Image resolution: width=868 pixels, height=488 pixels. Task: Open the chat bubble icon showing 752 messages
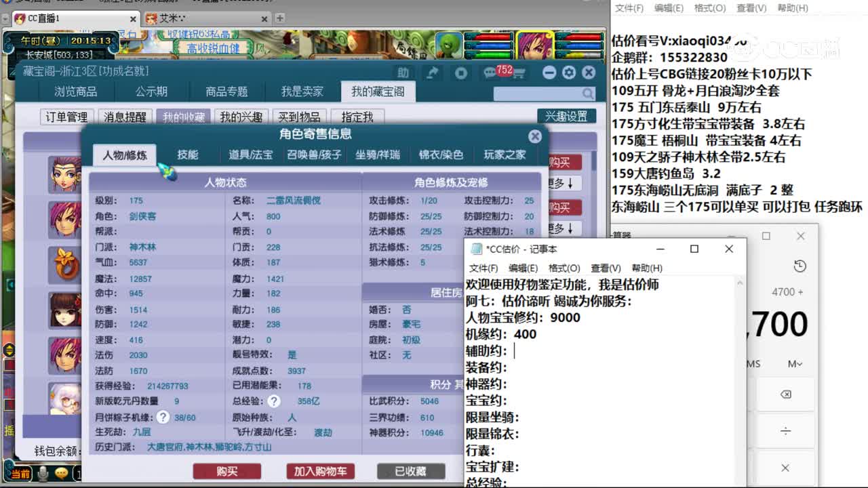tap(490, 73)
